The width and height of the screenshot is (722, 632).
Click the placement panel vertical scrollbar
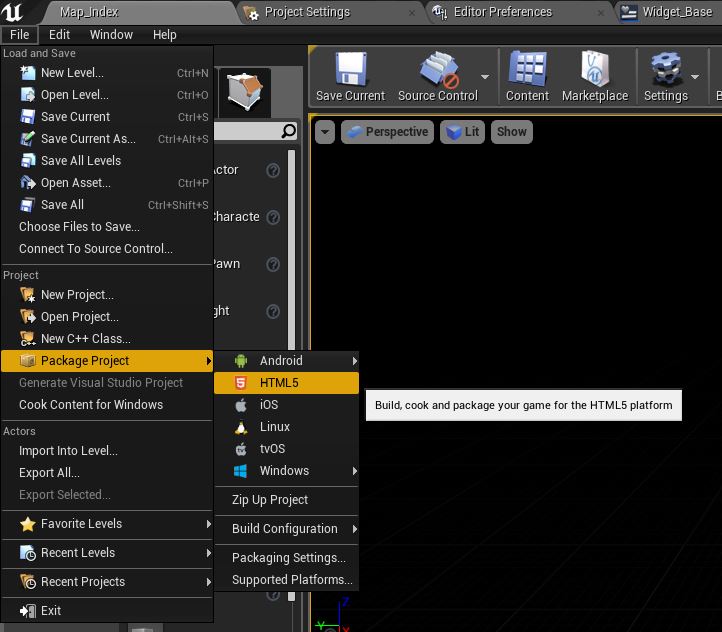click(291, 249)
